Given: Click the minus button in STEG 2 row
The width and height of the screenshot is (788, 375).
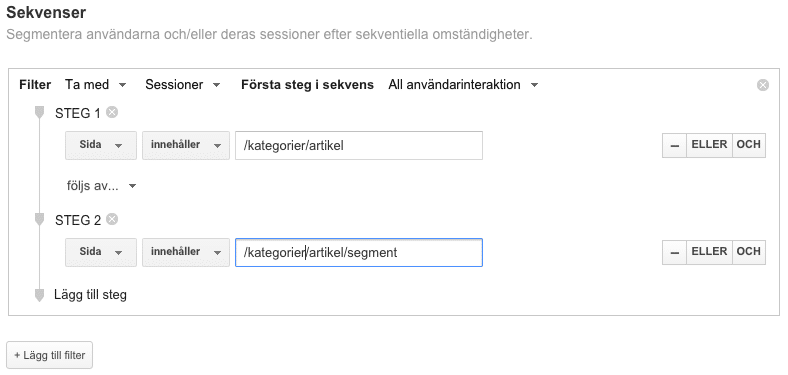Looking at the screenshot, I should [x=674, y=252].
